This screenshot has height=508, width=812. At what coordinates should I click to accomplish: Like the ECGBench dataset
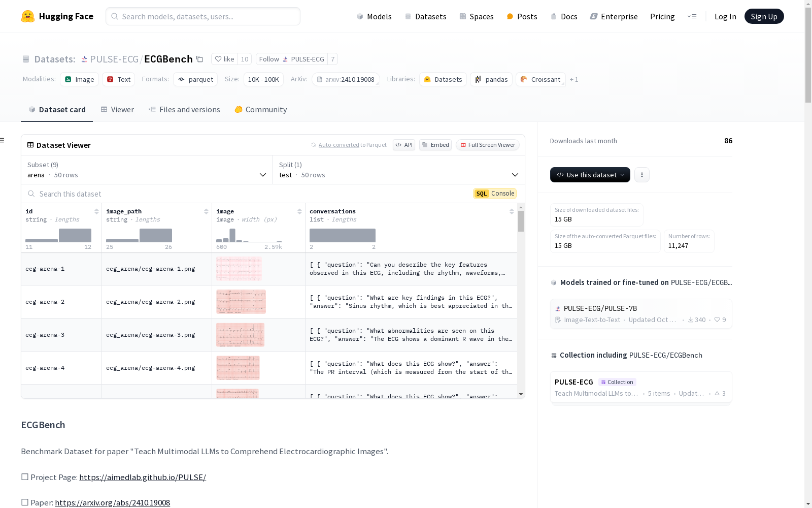click(224, 59)
